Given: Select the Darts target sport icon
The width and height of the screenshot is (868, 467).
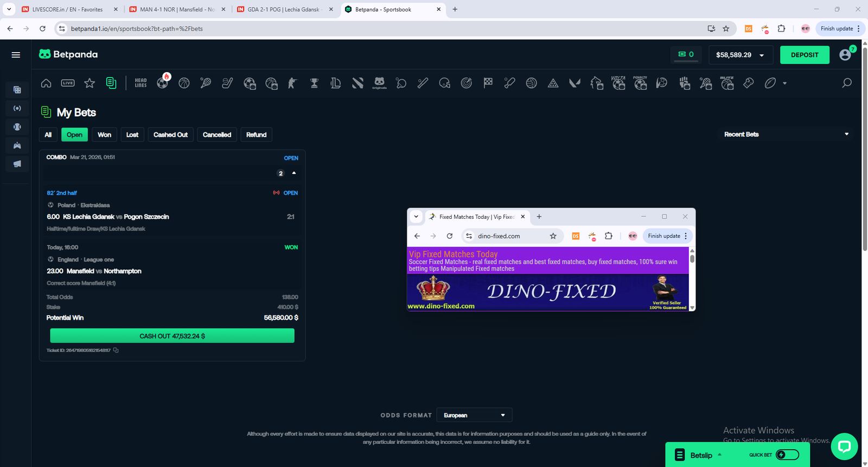Looking at the screenshot, I should coord(466,83).
